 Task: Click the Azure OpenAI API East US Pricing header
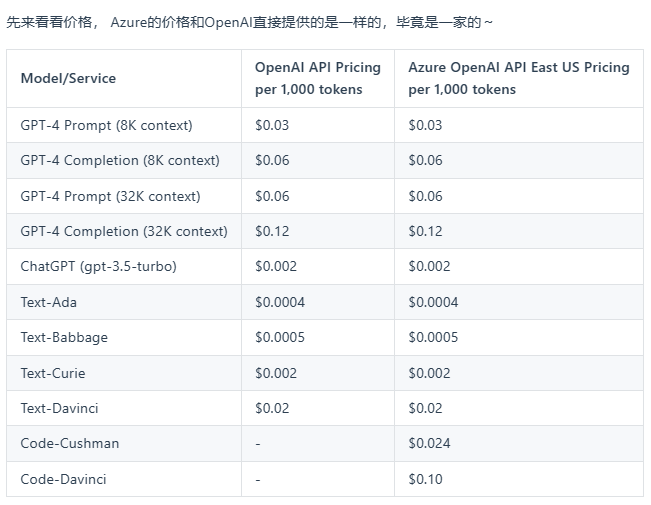[518, 78]
